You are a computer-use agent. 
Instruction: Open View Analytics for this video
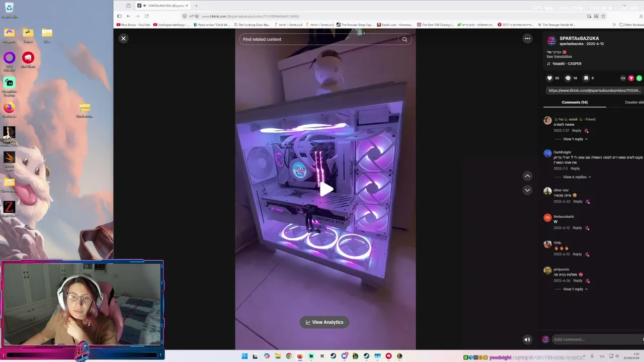pyautogui.click(x=325, y=322)
